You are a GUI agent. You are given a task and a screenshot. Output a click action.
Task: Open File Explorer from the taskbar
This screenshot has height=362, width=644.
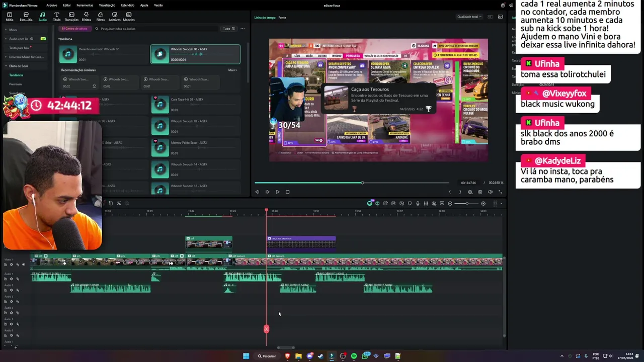[x=298, y=356]
